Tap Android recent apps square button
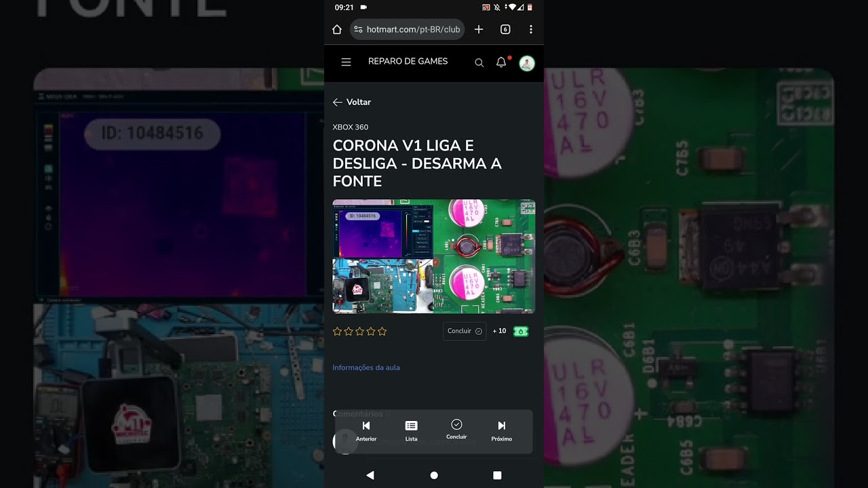868x488 pixels. tap(497, 475)
